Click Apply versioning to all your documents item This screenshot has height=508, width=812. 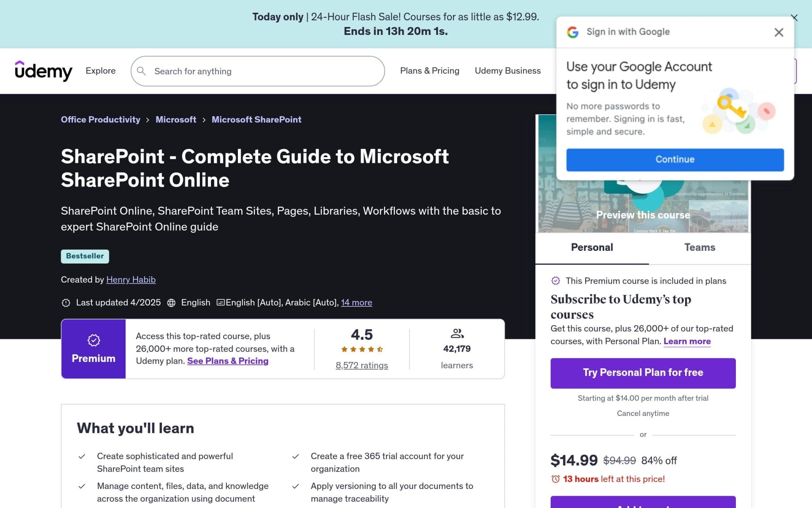tap(392, 492)
